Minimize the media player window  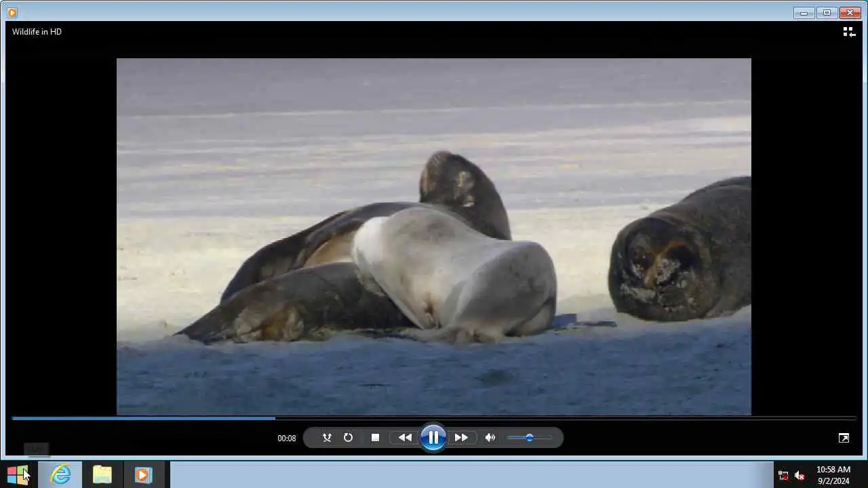click(x=804, y=13)
